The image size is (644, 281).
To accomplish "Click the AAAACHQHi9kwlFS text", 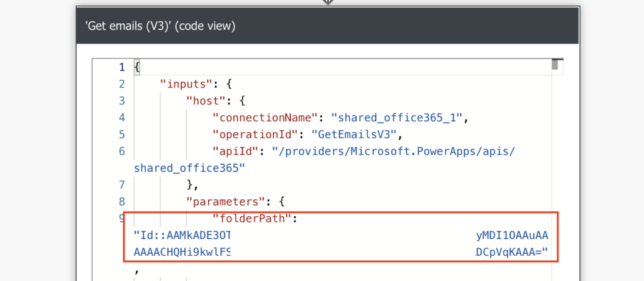I will 182,253.
